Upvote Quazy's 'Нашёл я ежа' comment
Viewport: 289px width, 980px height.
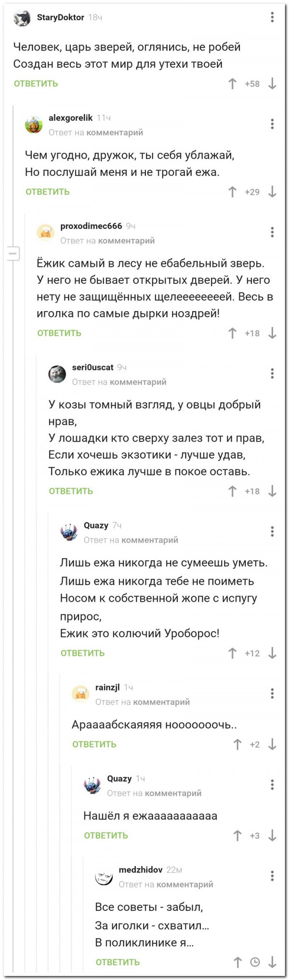click(x=237, y=835)
